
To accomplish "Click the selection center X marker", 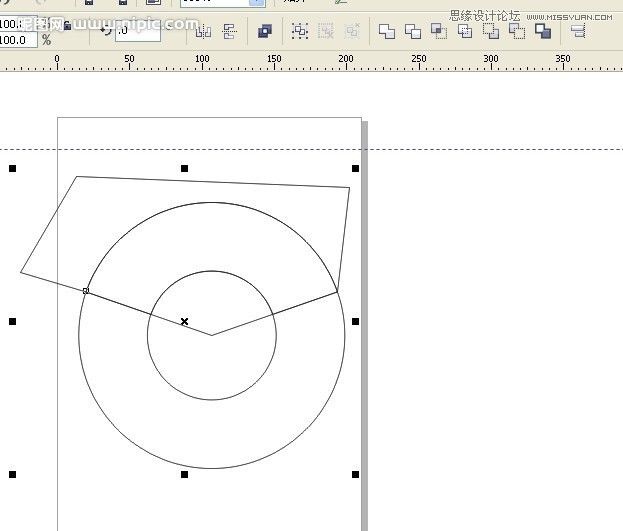I will [x=184, y=321].
